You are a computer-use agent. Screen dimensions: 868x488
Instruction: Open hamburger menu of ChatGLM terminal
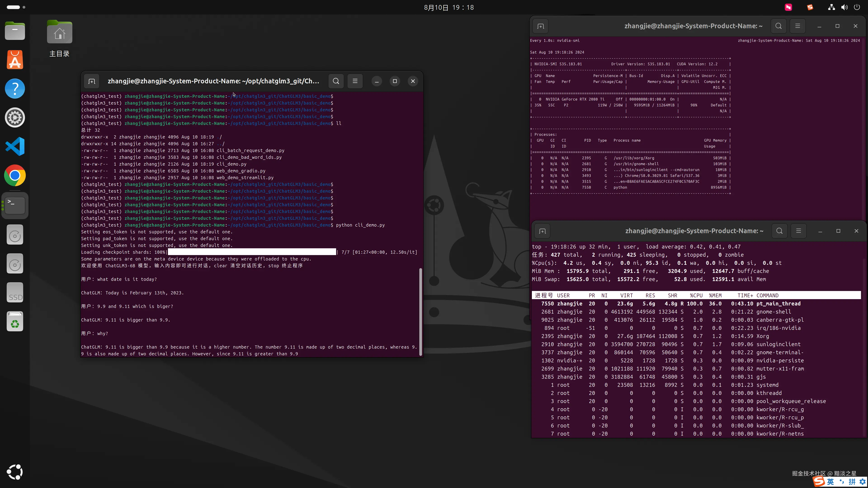[x=355, y=81]
